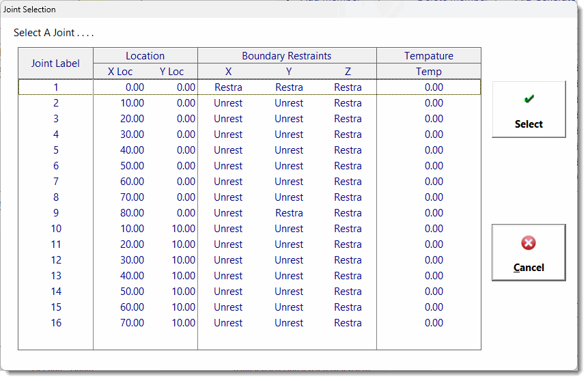Click the X Loc column header
588x381 pixels.
(120, 72)
